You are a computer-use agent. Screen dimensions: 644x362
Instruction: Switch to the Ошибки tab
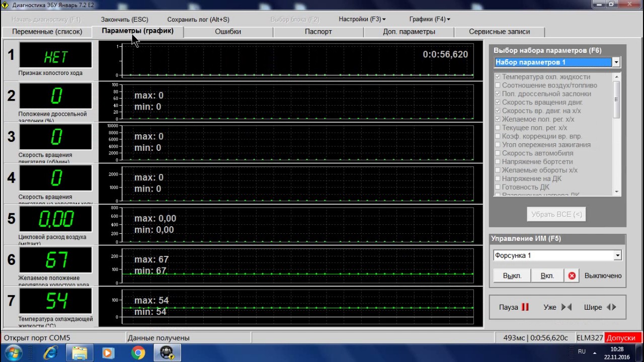click(228, 32)
